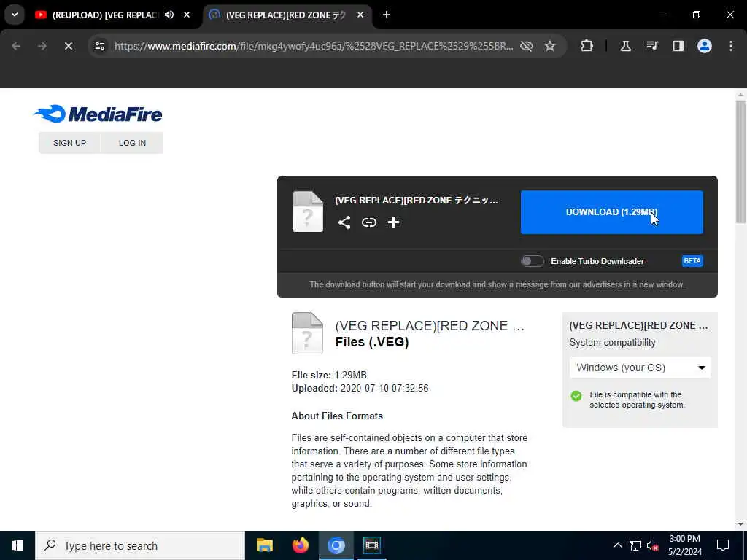Screen dimensions: 747x560
Task: Click 'Uploaded: 2020-07-10 07:32:56' text
Action: point(360,388)
